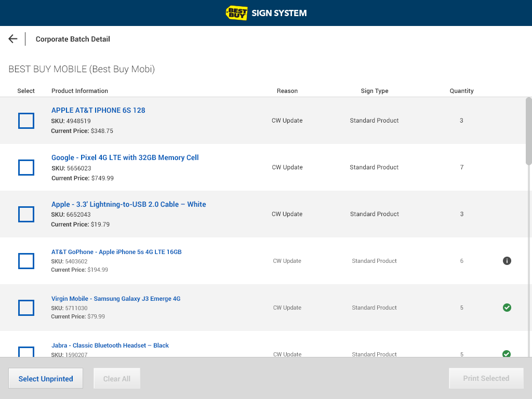Click CW Update reason for Google Pixel
Image resolution: width=532 pixels, height=399 pixels.
tap(287, 167)
